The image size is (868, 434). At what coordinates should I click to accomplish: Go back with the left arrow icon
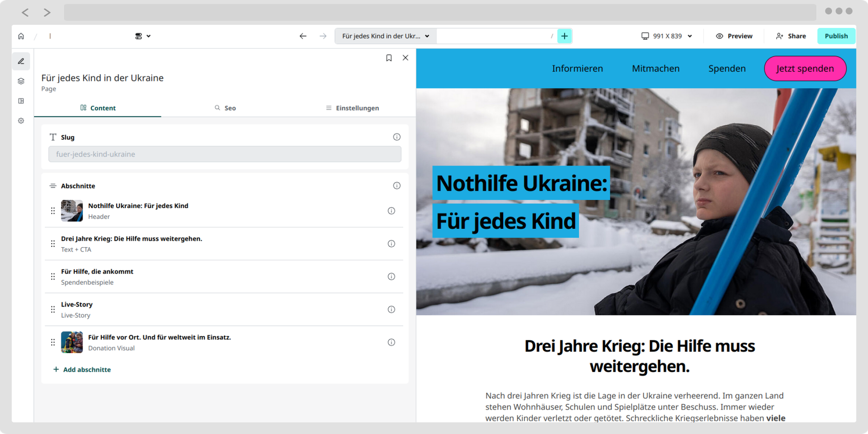coord(303,36)
